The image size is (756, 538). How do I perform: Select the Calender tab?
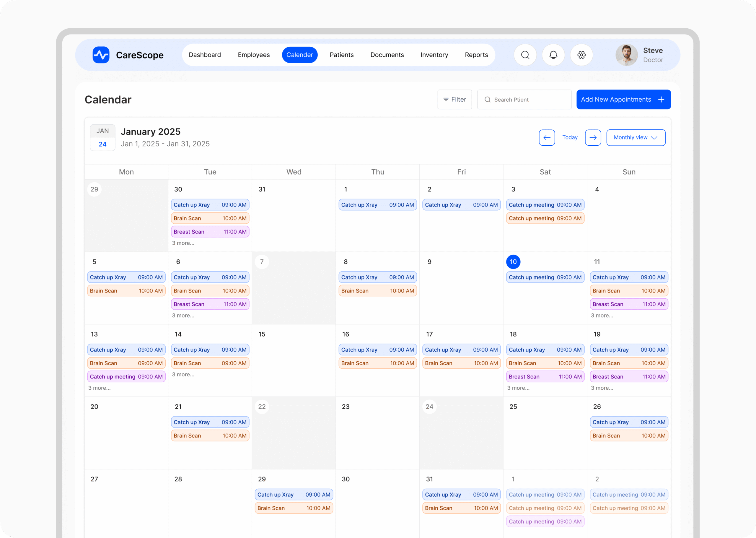pos(300,55)
